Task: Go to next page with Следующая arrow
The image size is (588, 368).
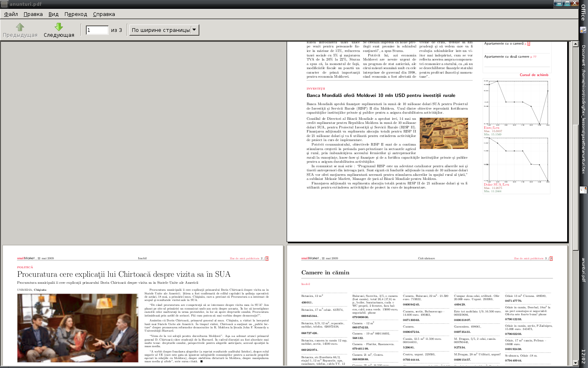Action: tap(59, 30)
